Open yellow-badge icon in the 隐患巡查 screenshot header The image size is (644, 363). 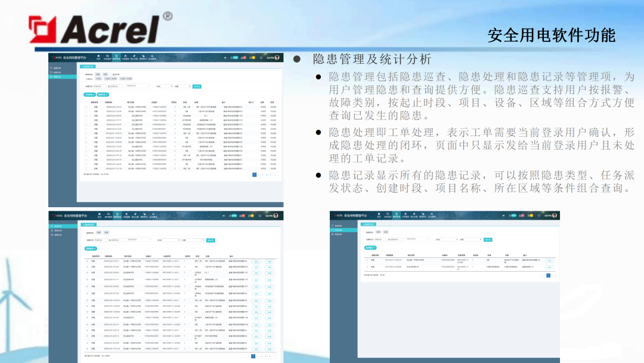[251, 216]
